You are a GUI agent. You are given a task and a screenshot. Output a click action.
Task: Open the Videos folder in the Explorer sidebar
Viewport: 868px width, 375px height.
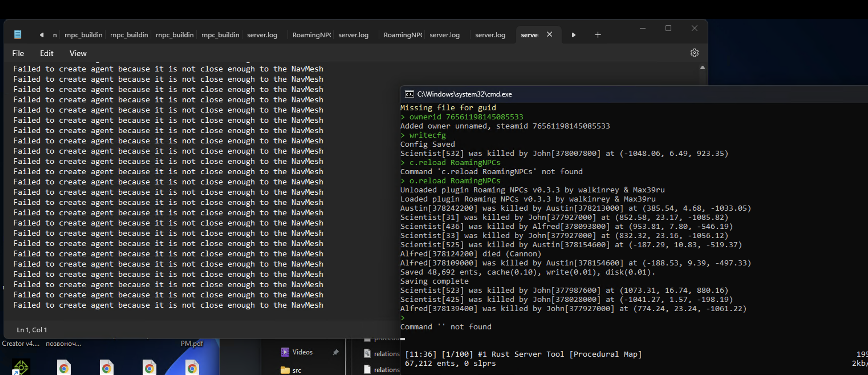[x=302, y=352]
